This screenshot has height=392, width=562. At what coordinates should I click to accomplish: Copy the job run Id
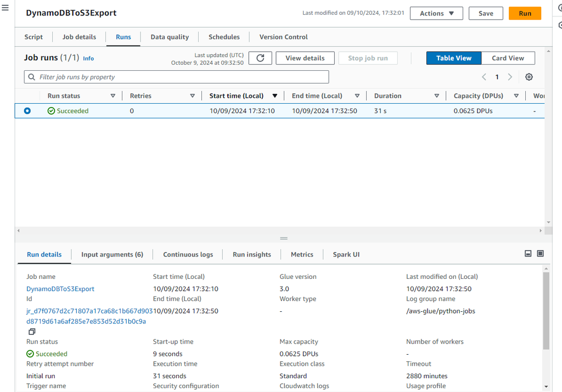[x=32, y=332]
